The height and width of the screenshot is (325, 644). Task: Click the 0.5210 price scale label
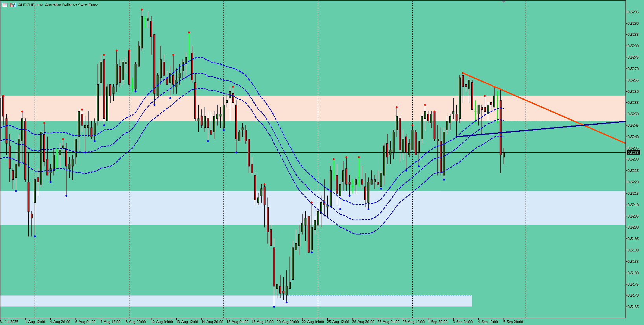(633, 205)
